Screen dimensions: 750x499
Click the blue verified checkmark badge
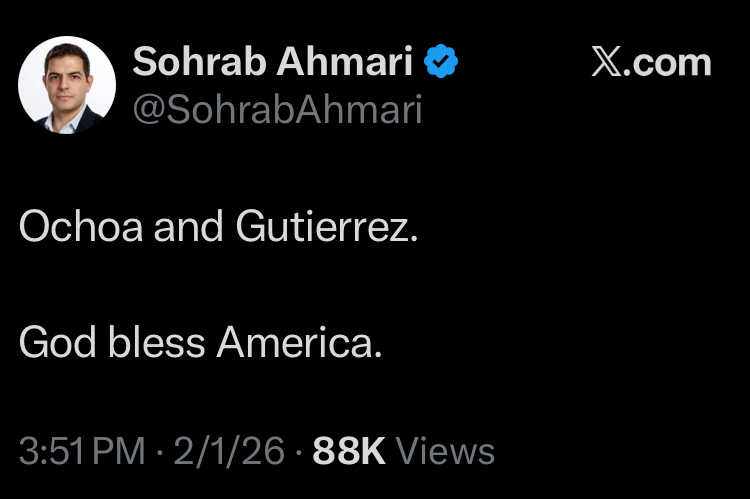(x=441, y=62)
